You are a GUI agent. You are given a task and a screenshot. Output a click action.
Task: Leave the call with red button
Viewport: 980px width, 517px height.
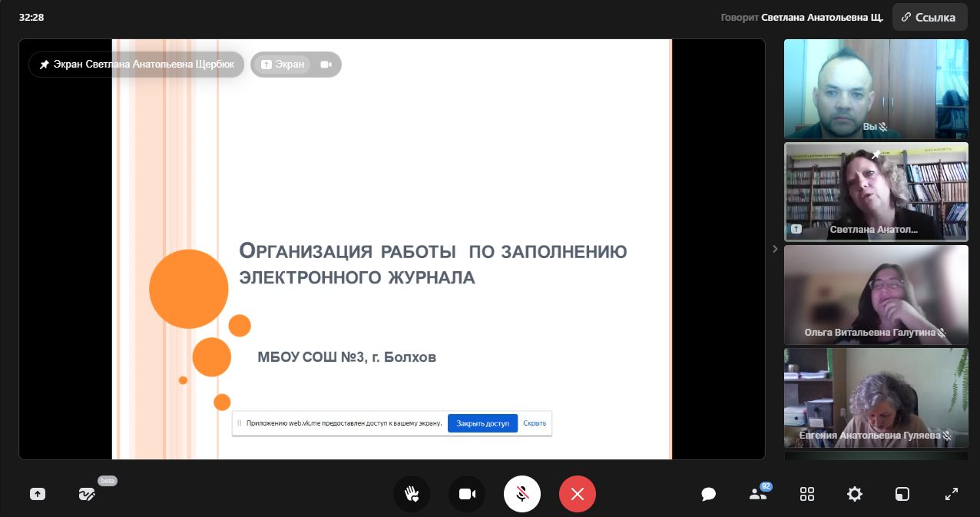pos(578,494)
